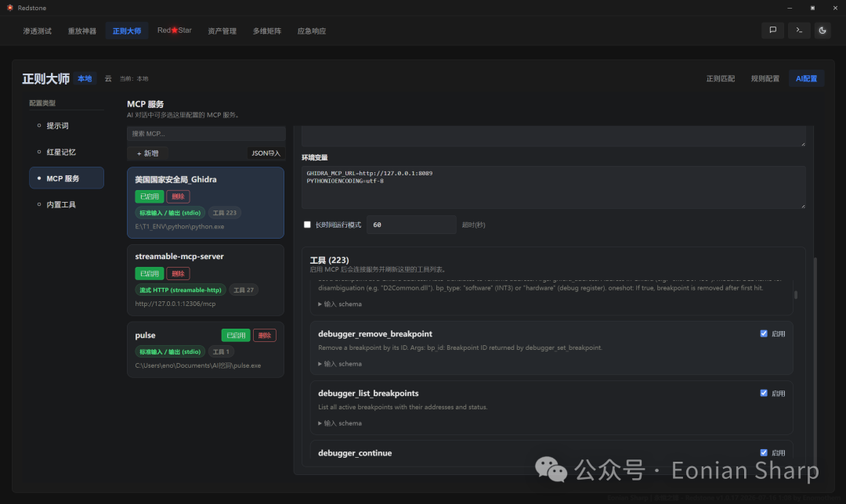
Task: Open the Red Star tab
Action: (x=174, y=31)
